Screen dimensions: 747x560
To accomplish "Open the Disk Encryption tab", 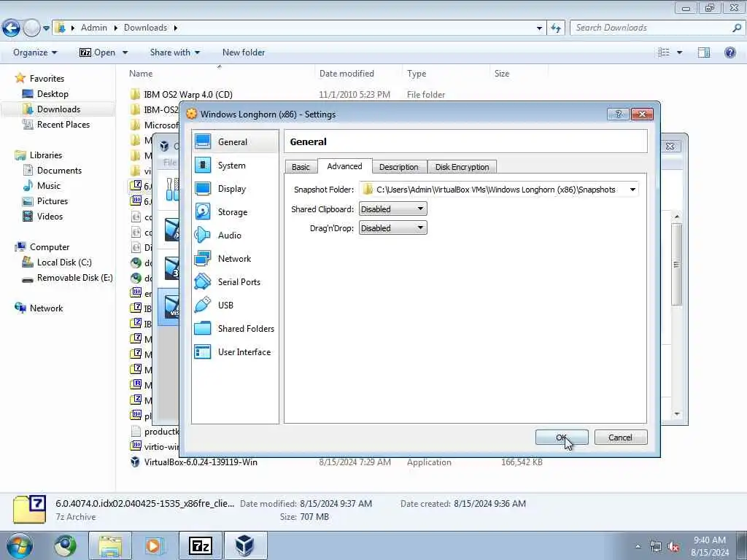I will click(462, 167).
